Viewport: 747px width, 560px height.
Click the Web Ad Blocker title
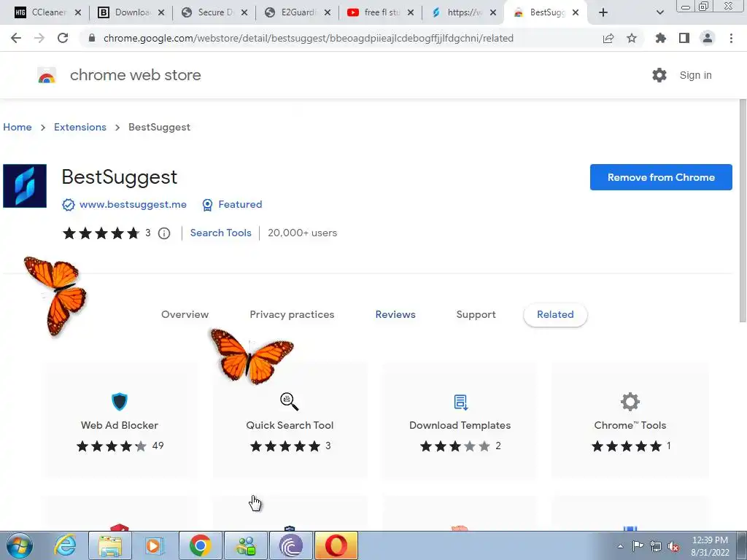coord(120,425)
